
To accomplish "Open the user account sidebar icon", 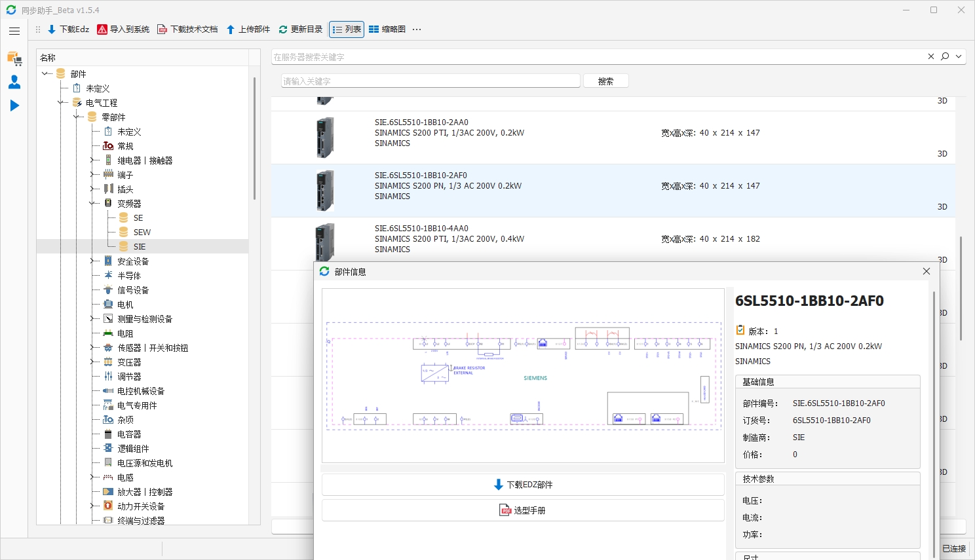I will [14, 82].
